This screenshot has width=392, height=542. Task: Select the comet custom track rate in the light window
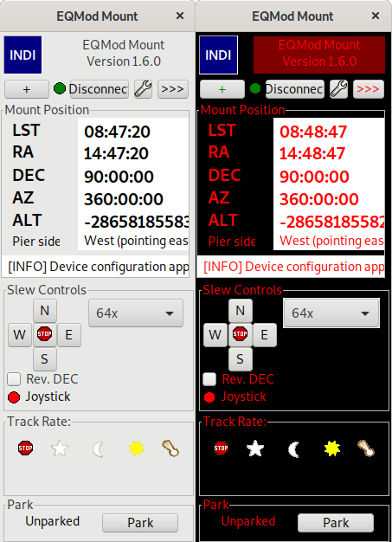click(170, 448)
